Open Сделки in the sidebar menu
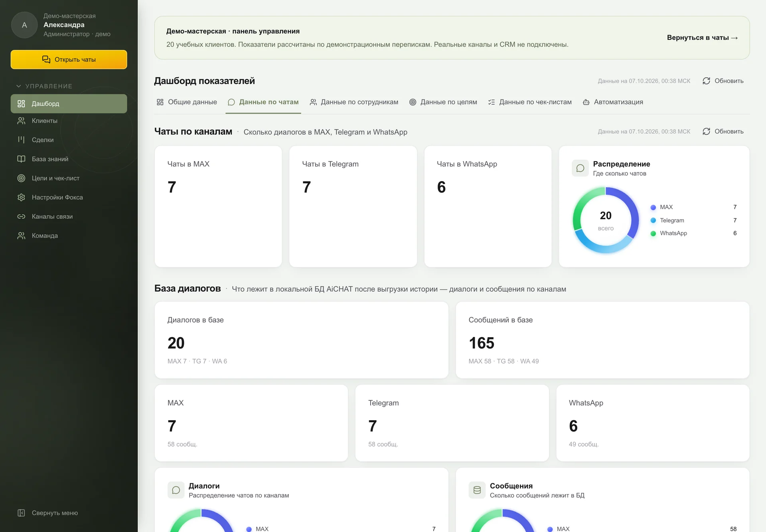This screenshot has width=766, height=532. pos(69,140)
